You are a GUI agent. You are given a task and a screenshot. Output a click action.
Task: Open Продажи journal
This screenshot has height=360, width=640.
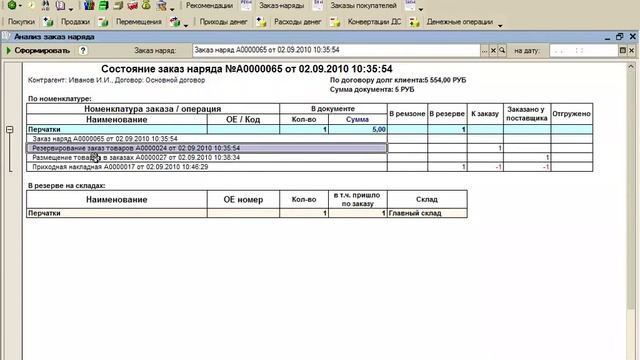click(75, 22)
